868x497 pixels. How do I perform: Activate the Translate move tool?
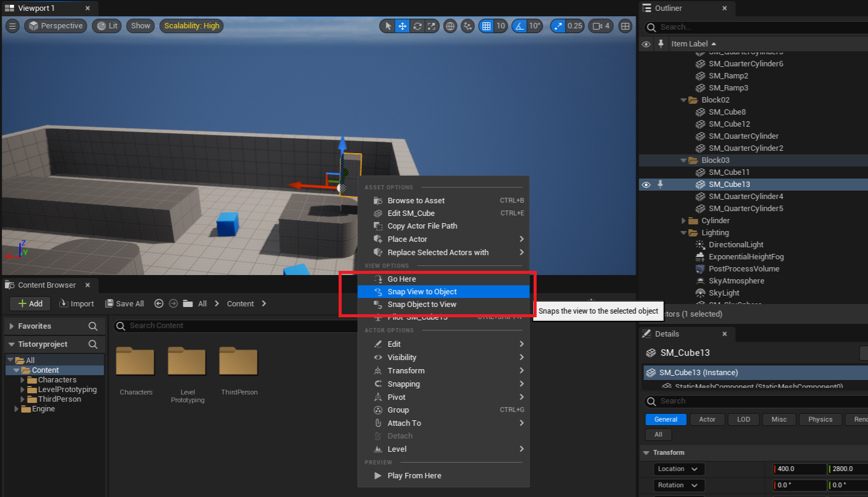(402, 26)
